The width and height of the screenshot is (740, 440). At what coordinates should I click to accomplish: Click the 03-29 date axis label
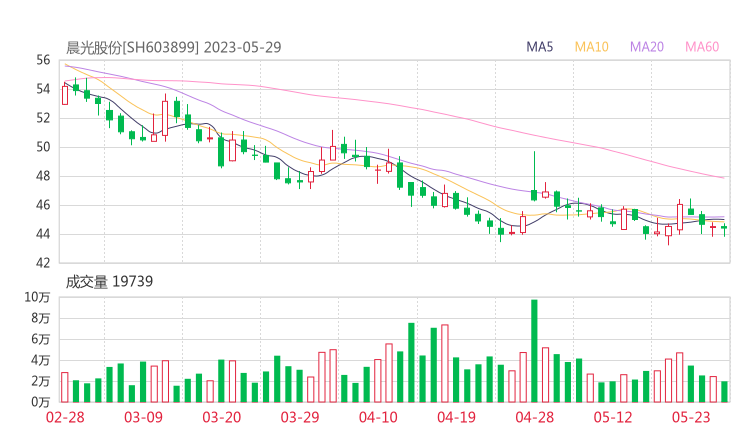(300, 417)
